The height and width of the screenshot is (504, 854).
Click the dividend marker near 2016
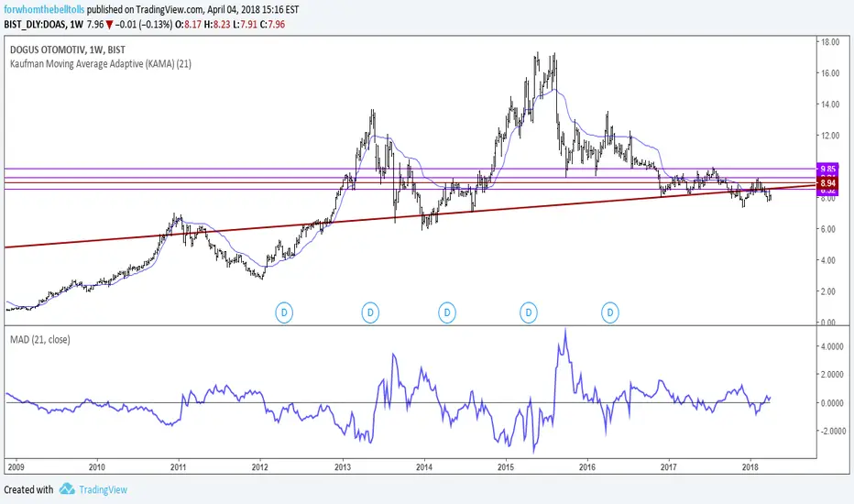click(610, 312)
